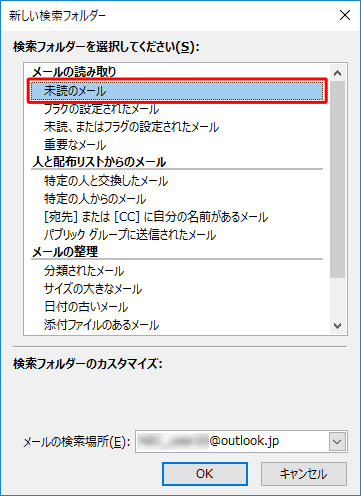
Task: Pick [宛先] または [CC] に自分の名前があるメール
Action: [x=177, y=217]
